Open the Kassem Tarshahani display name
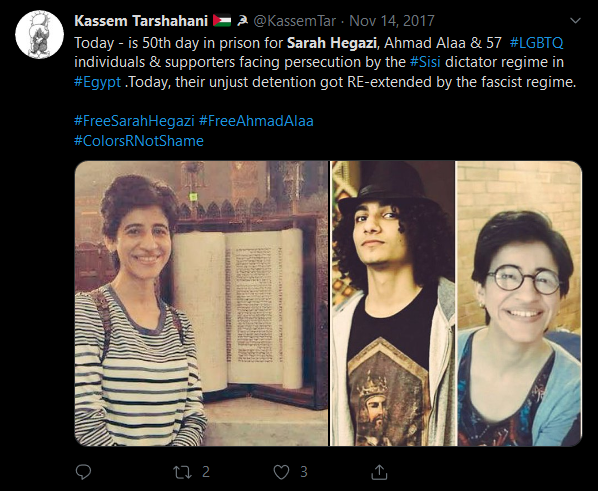This screenshot has height=491, width=598. 141,21
